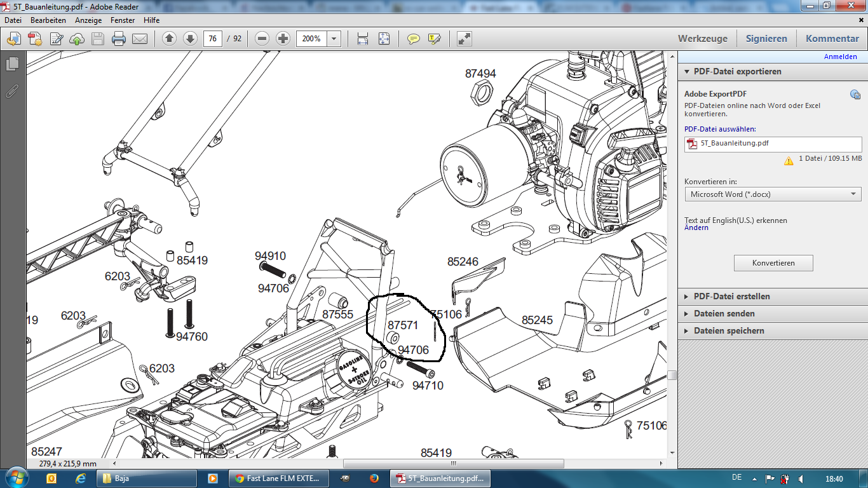
Task: Click the page number input field
Action: pyautogui.click(x=213, y=39)
